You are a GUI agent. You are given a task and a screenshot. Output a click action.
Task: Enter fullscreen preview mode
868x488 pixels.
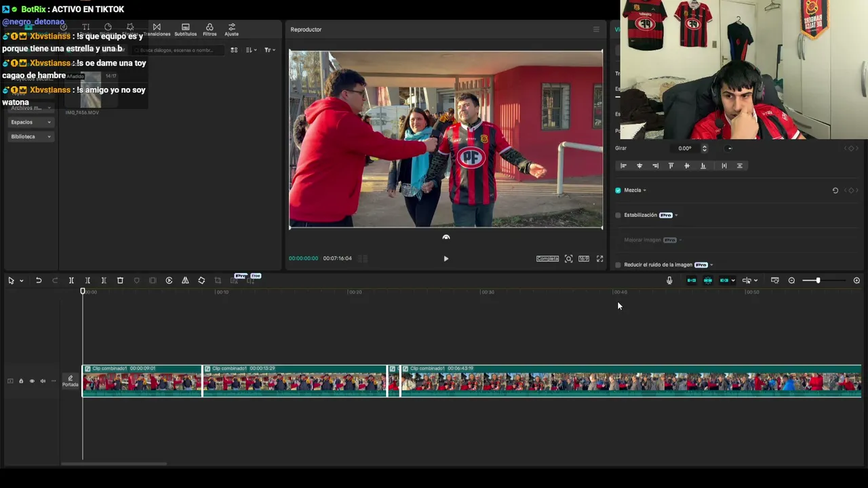click(x=599, y=259)
